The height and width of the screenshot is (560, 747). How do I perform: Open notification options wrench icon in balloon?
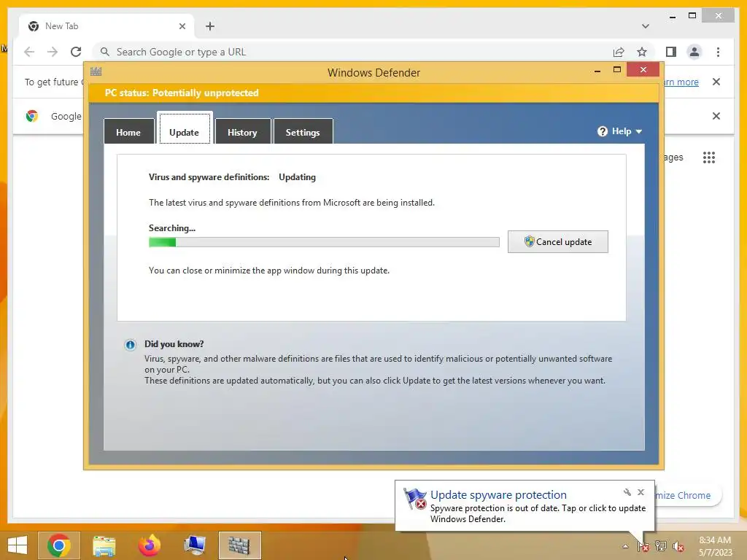(627, 492)
